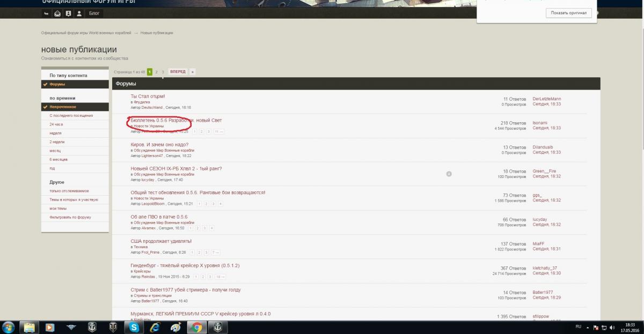Open page 4 of Общий тест topic

220,204
